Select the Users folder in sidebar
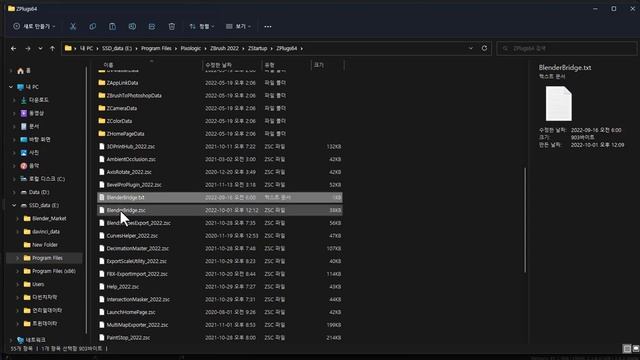 pos(38,284)
